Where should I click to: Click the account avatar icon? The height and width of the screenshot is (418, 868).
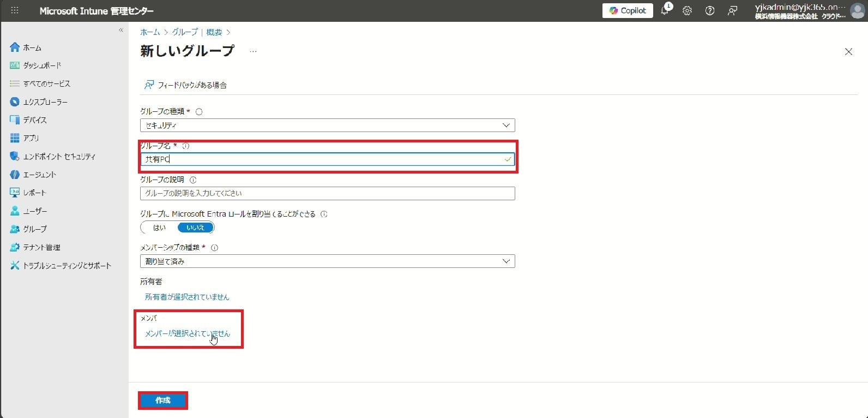(857, 11)
